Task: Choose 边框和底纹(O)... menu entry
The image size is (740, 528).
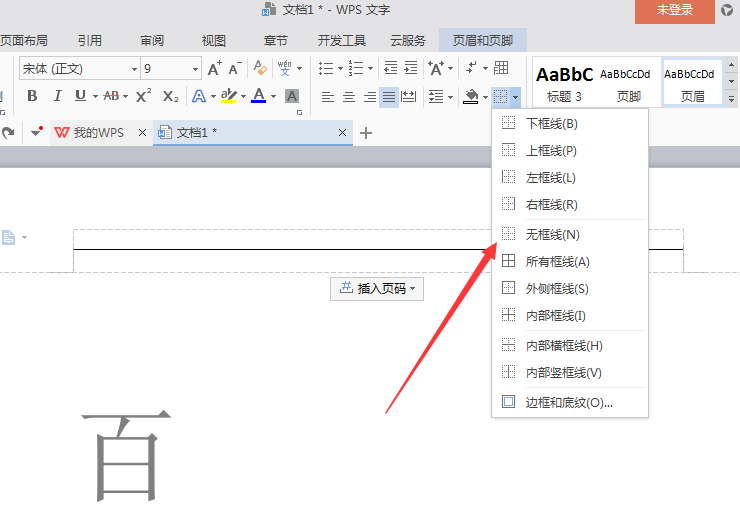Action: pos(569,403)
